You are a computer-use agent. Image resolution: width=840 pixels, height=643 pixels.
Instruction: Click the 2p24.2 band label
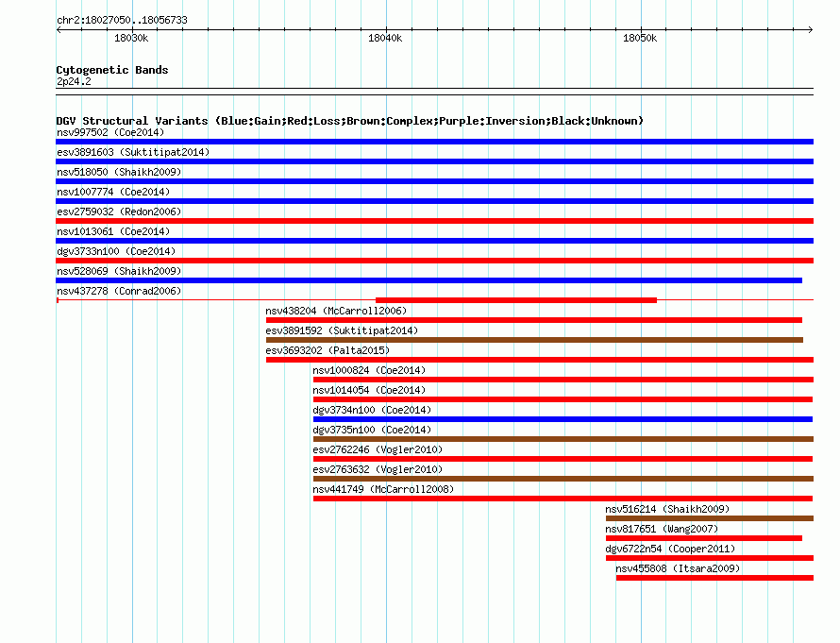(x=74, y=81)
